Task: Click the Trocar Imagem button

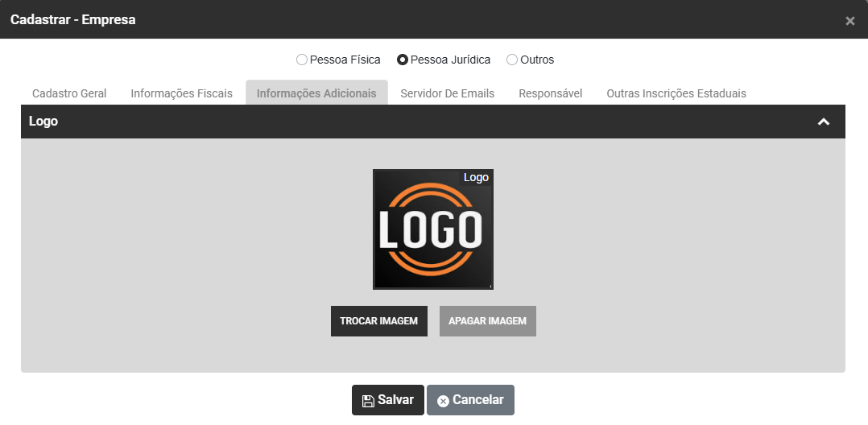Action: point(379,321)
